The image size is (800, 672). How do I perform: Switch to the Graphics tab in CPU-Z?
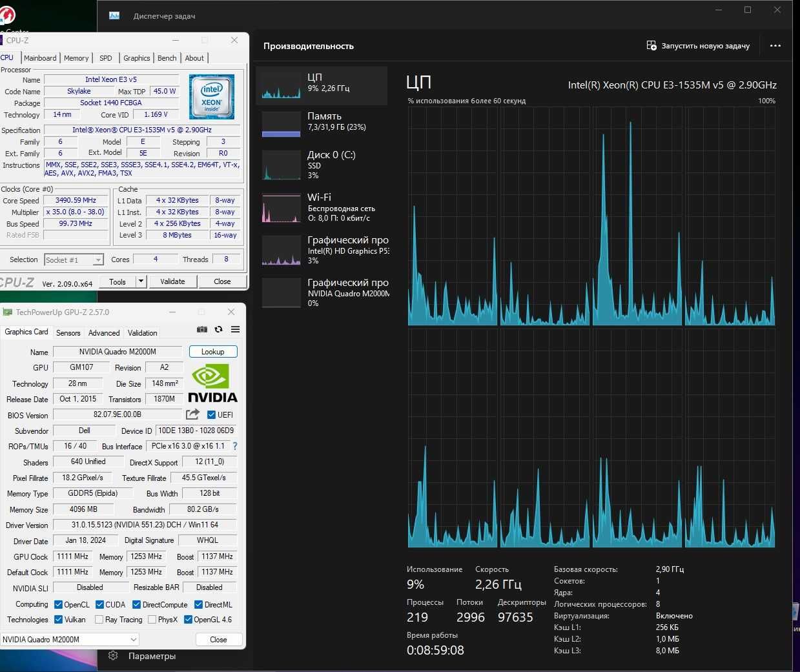pos(137,58)
